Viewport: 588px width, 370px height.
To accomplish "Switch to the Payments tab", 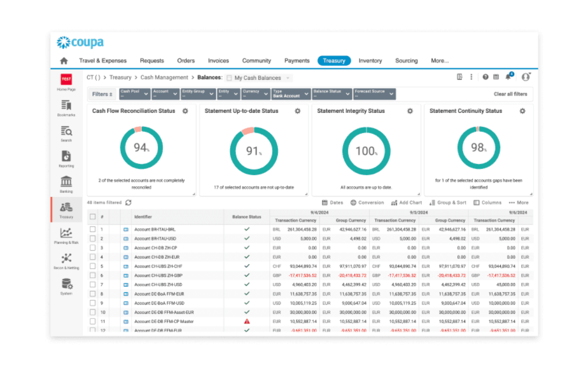I will pos(297,61).
